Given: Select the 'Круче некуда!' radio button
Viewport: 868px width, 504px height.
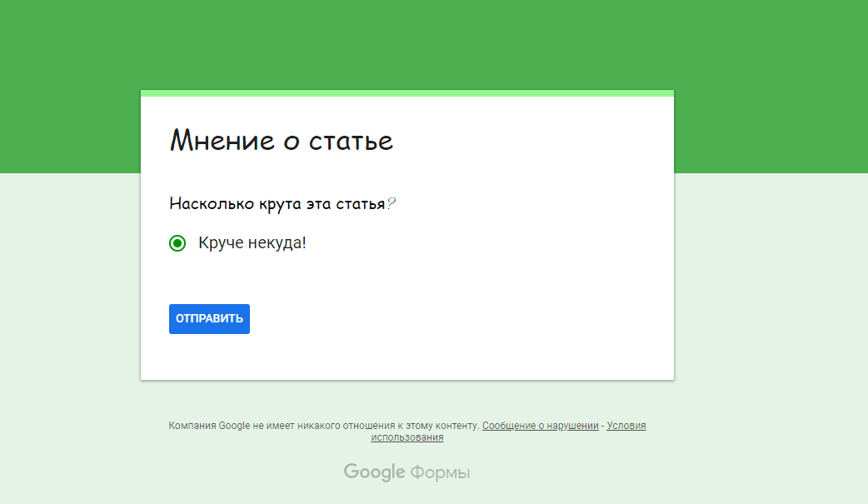Looking at the screenshot, I should [x=177, y=244].
